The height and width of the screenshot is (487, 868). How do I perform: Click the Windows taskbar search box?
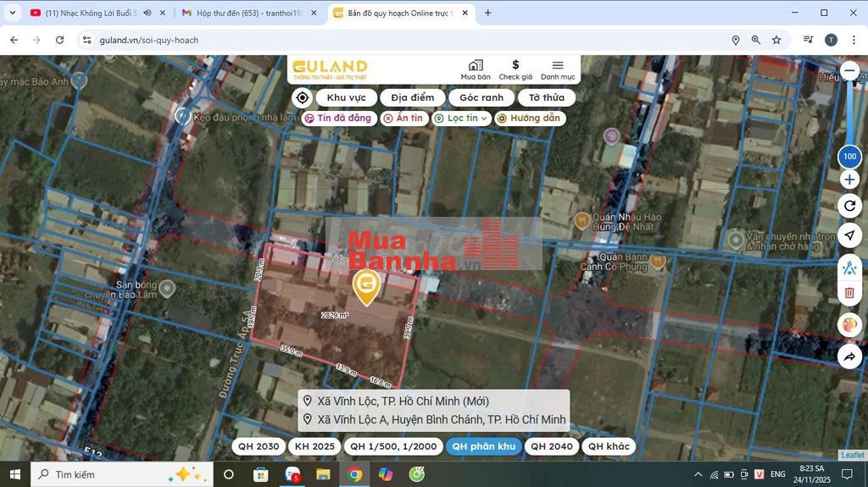(119, 474)
